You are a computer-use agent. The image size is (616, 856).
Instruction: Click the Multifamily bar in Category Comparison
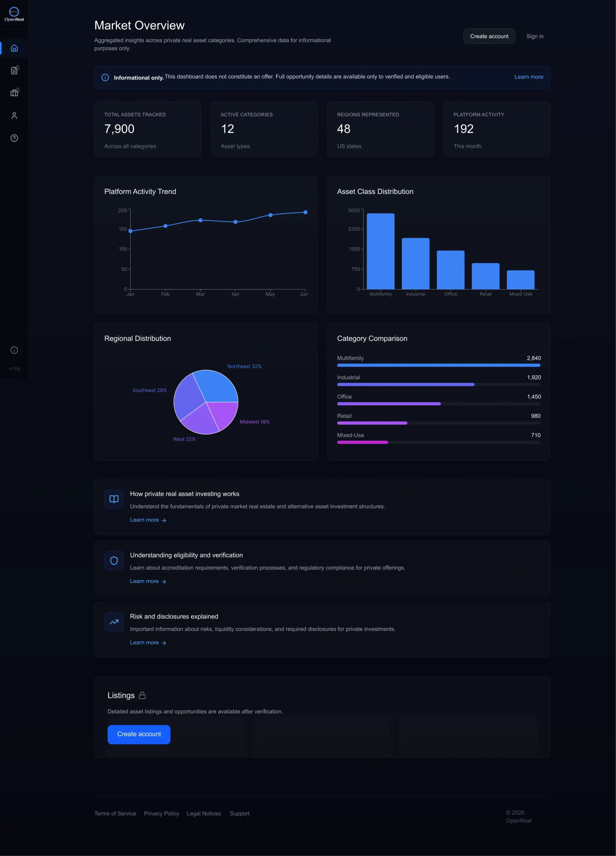click(x=438, y=365)
